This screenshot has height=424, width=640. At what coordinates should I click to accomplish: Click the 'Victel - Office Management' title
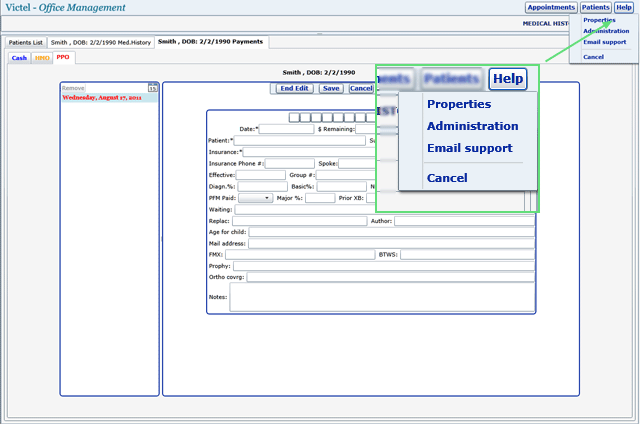[65, 7]
